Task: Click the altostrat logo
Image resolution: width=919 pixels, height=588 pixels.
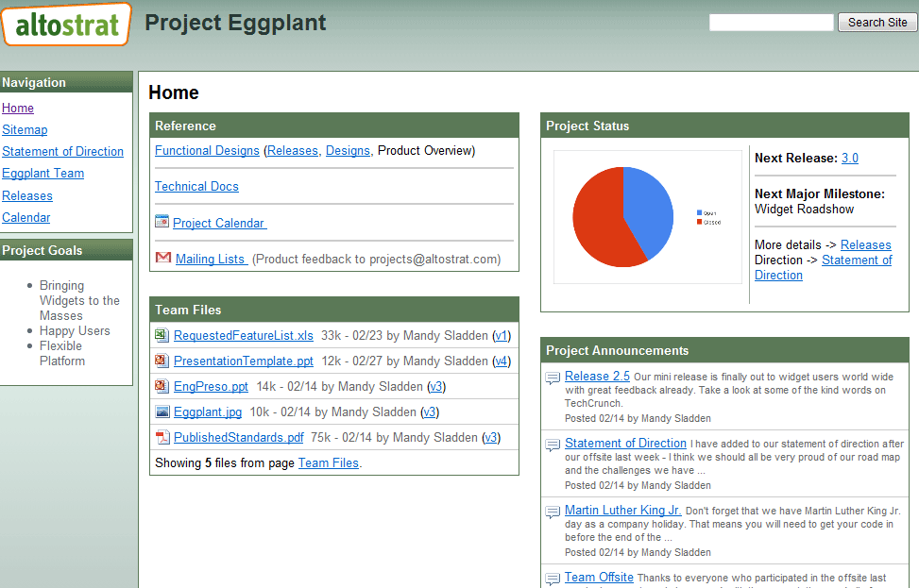Action: (x=66, y=24)
